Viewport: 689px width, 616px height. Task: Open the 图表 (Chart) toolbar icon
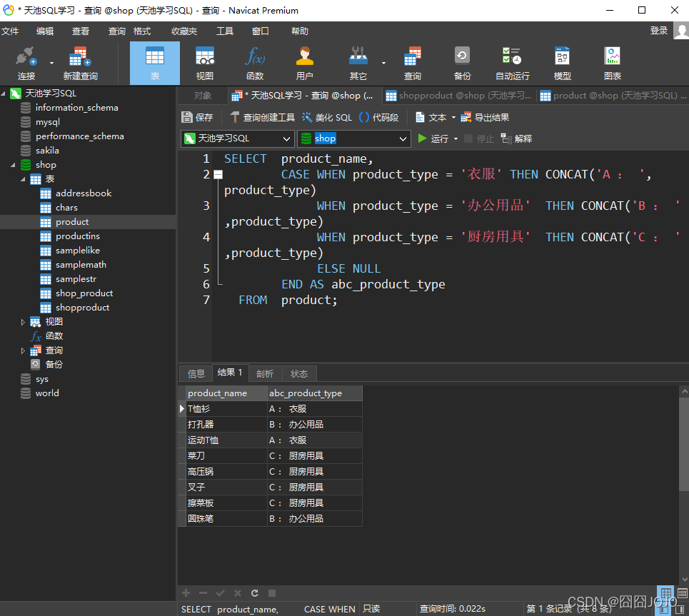[x=613, y=64]
